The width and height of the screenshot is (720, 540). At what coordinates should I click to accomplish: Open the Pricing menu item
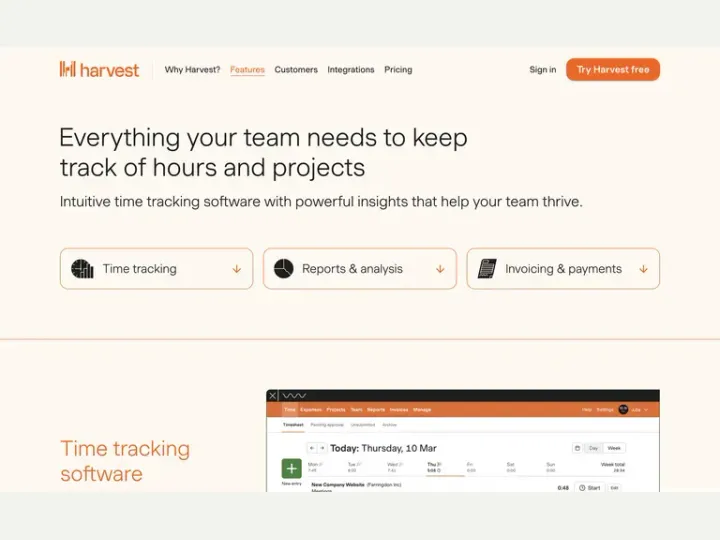(398, 69)
